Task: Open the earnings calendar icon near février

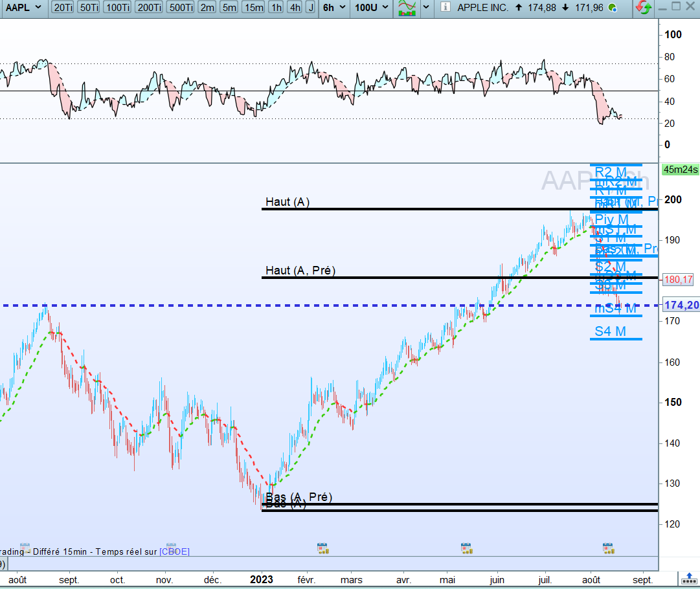Action: [x=322, y=548]
